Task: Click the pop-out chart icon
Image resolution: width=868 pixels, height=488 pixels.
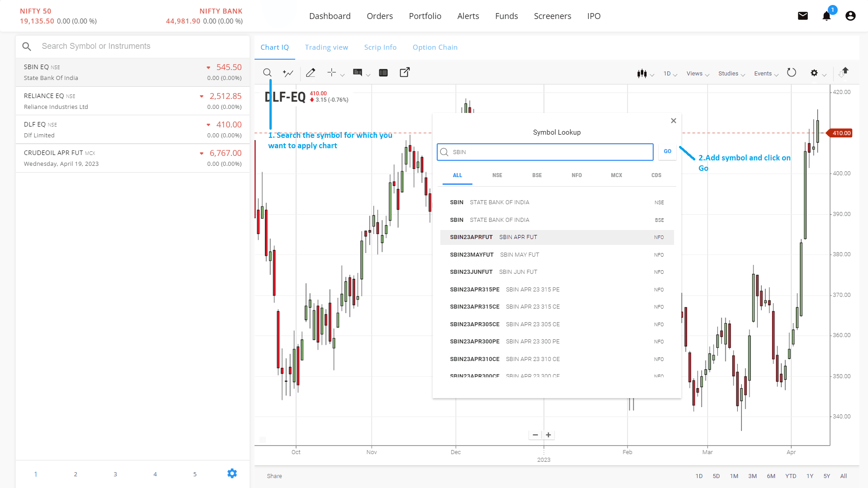Action: point(405,72)
